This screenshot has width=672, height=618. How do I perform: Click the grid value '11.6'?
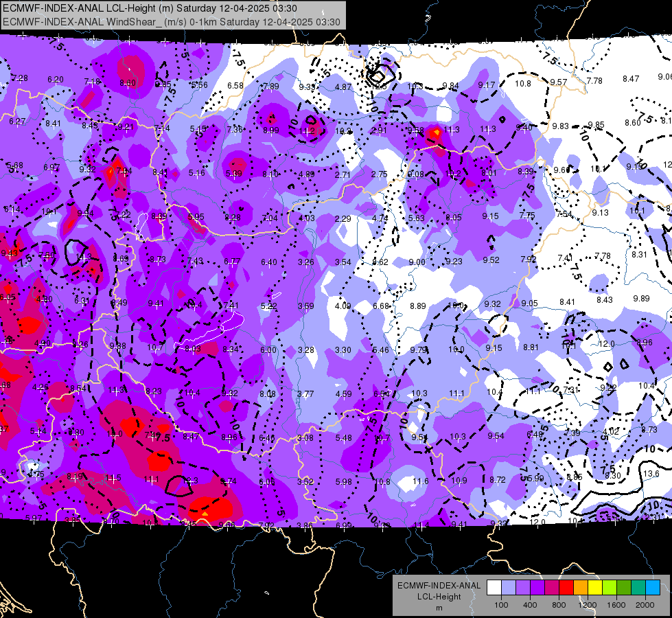point(420,481)
